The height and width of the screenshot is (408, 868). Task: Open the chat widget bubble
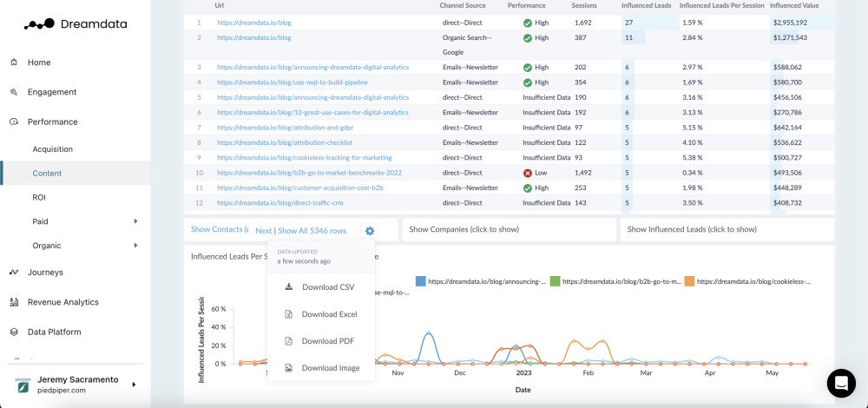pyautogui.click(x=841, y=383)
